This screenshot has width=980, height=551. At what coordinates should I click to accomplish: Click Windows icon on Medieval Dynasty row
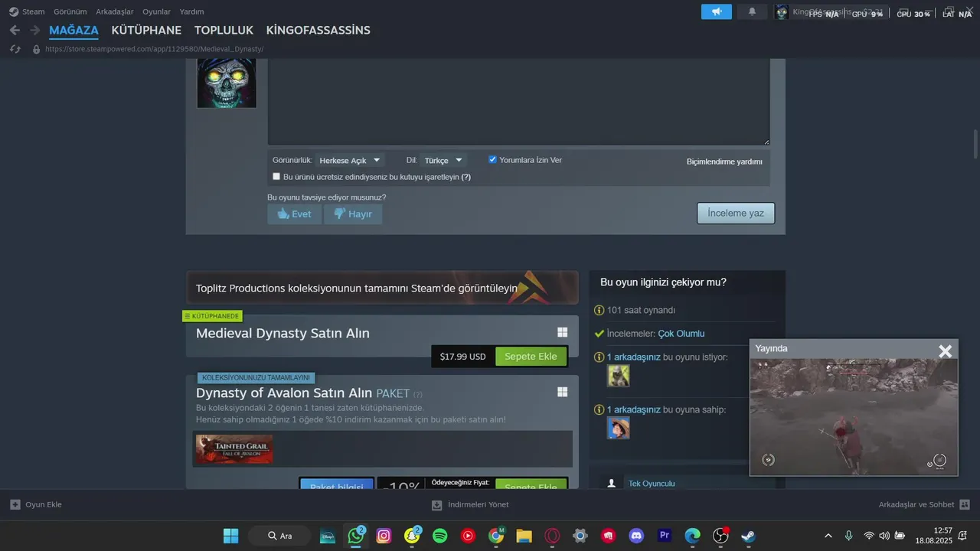tap(562, 332)
